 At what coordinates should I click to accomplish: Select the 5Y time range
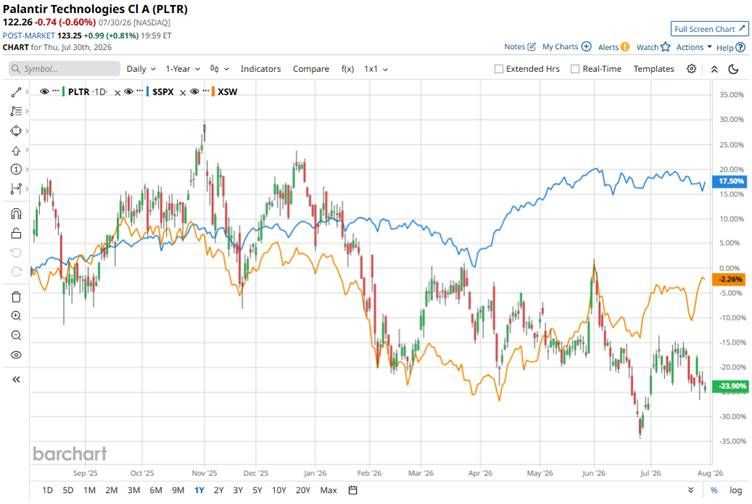point(258,490)
